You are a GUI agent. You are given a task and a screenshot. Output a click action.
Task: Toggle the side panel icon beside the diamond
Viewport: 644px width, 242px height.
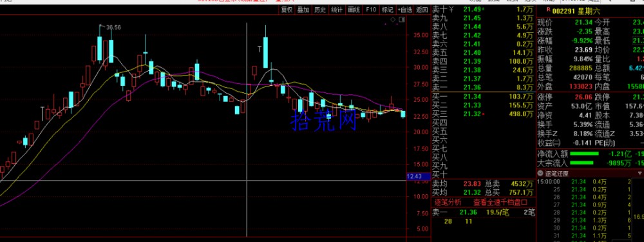402,19
